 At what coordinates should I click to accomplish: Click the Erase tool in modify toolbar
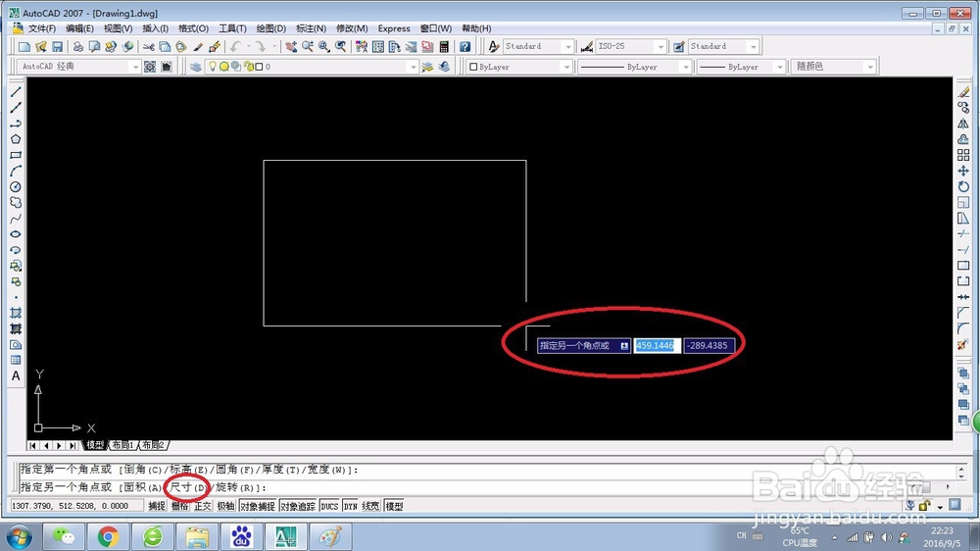(x=963, y=92)
